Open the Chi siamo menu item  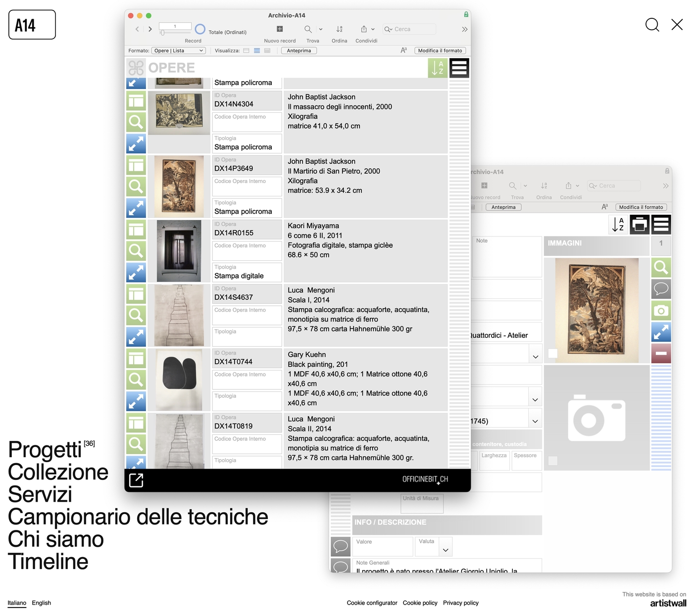[56, 539]
